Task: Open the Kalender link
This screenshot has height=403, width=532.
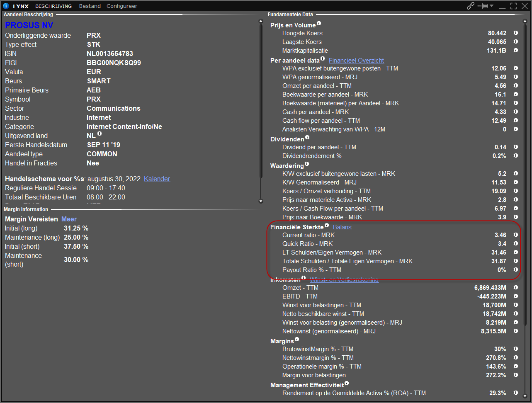Action: point(157,179)
